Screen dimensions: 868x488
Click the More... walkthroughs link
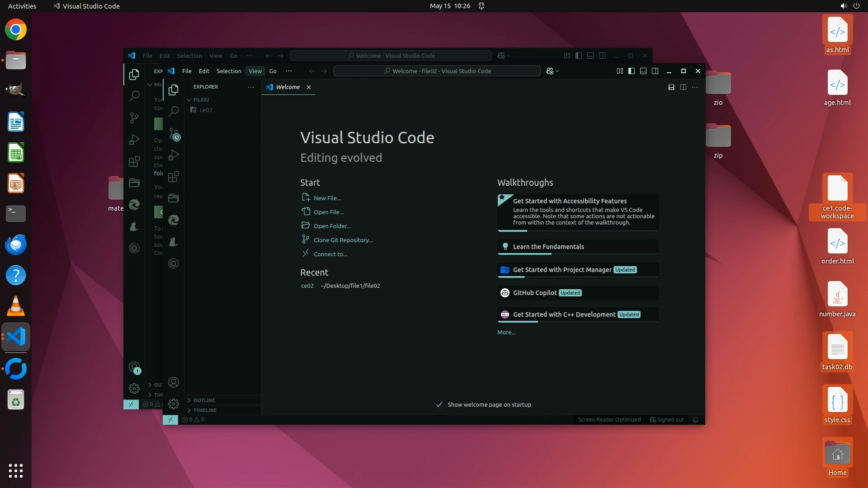tap(506, 332)
